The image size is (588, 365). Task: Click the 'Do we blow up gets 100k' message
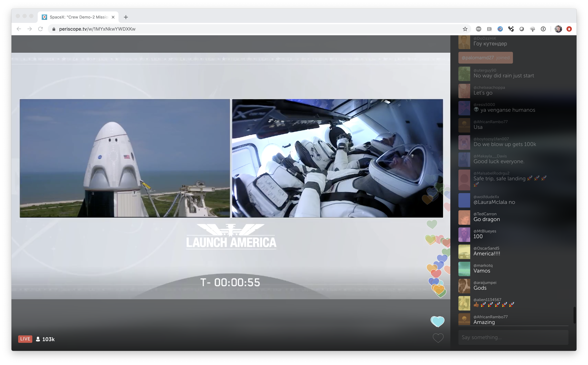[x=505, y=144]
